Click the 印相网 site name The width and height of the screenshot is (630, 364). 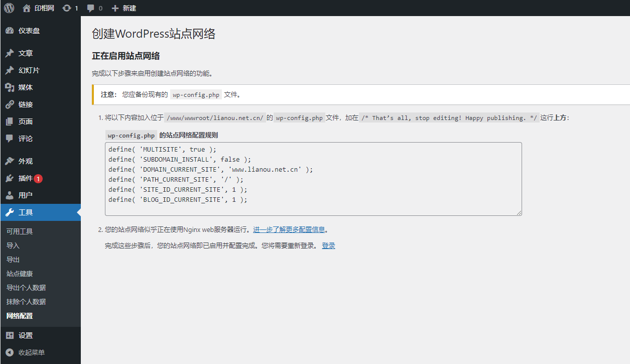[44, 8]
